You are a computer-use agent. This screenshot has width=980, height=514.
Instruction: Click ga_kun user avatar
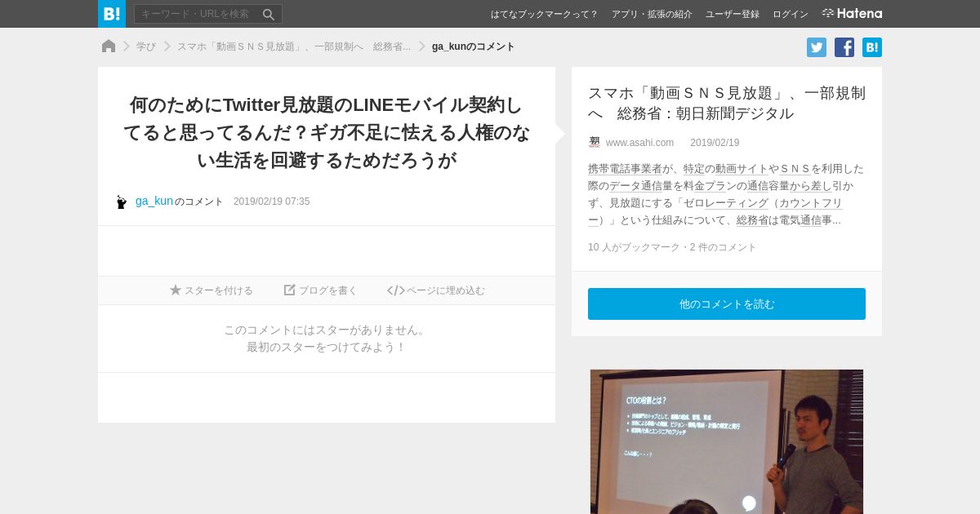tap(122, 202)
